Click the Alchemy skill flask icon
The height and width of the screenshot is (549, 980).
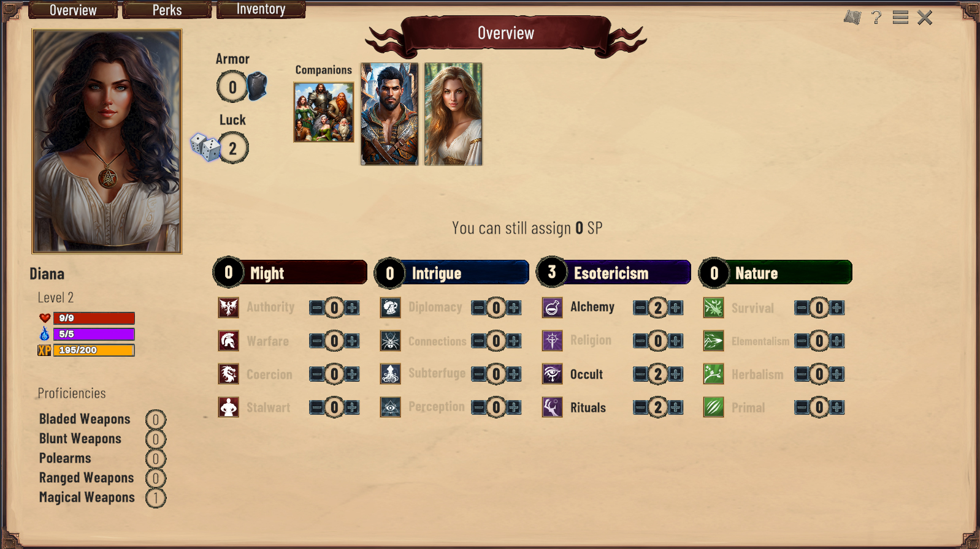click(x=552, y=308)
